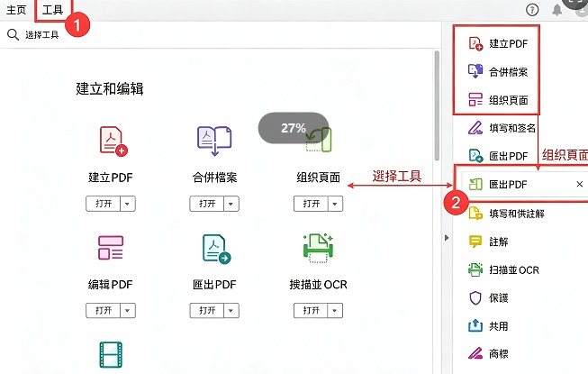Click the tools list vertical scrollbar
This screenshot has width=588, height=374.
pyautogui.click(x=437, y=105)
